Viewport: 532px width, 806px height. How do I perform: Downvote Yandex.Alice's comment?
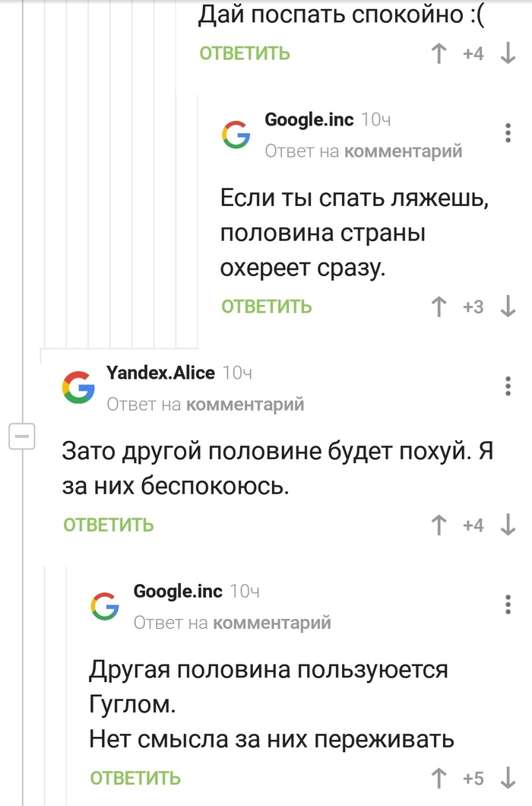(x=508, y=525)
